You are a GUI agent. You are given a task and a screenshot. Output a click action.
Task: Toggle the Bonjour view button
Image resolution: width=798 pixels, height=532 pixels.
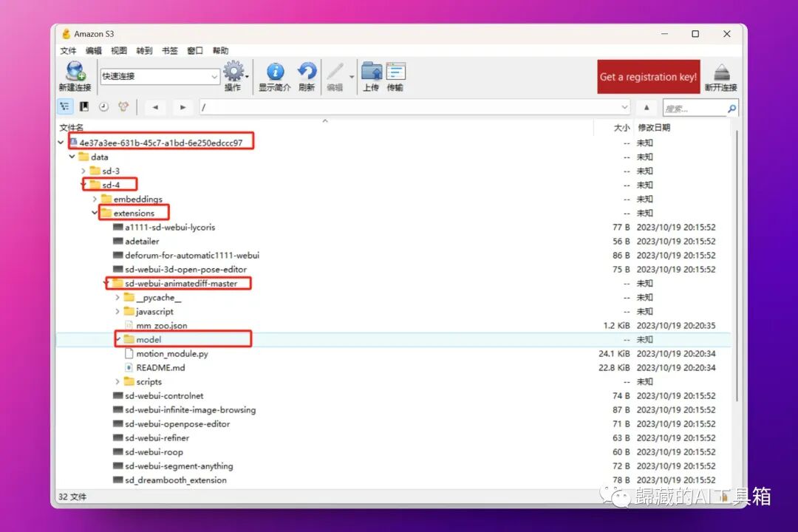(x=123, y=106)
